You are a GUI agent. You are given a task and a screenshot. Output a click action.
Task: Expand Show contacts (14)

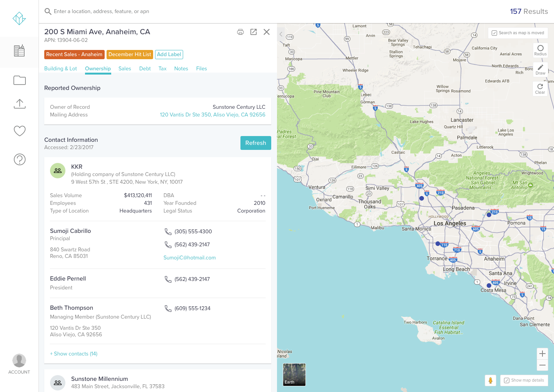tap(74, 354)
